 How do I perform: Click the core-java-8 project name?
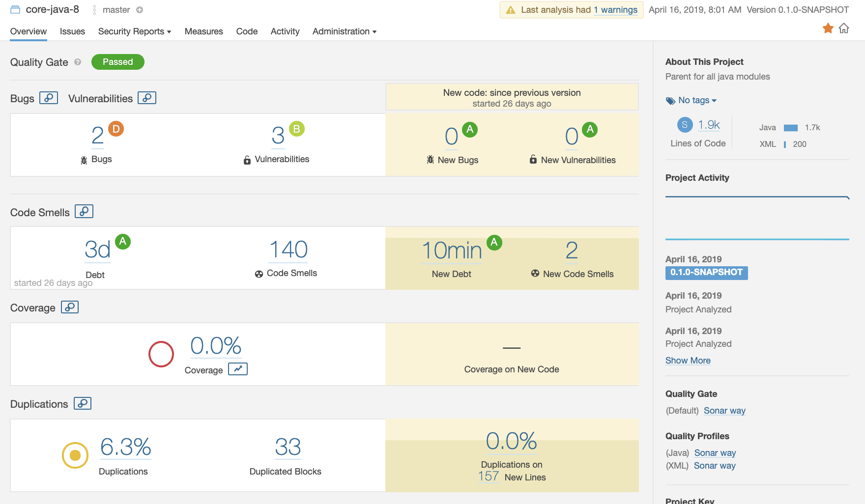[53, 9]
